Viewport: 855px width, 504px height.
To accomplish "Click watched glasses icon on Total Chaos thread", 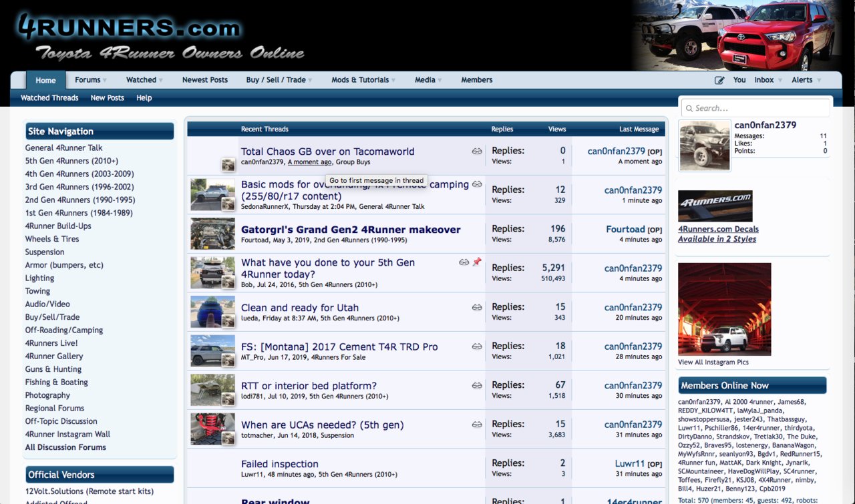I will tap(477, 152).
